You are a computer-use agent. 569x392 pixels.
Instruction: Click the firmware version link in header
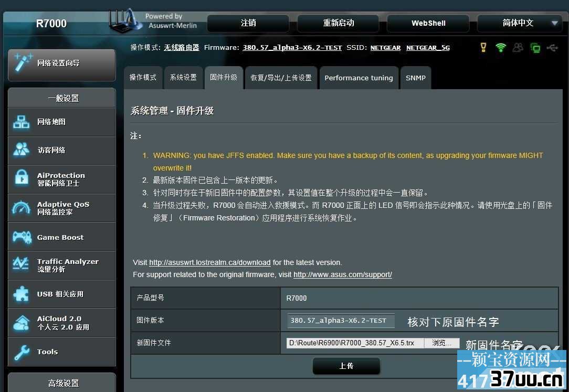click(292, 48)
